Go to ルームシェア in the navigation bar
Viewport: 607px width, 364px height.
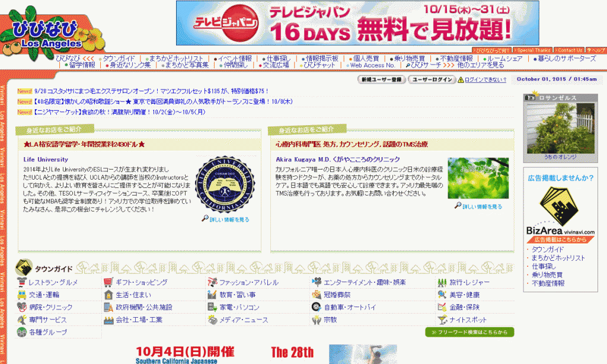[x=505, y=59]
